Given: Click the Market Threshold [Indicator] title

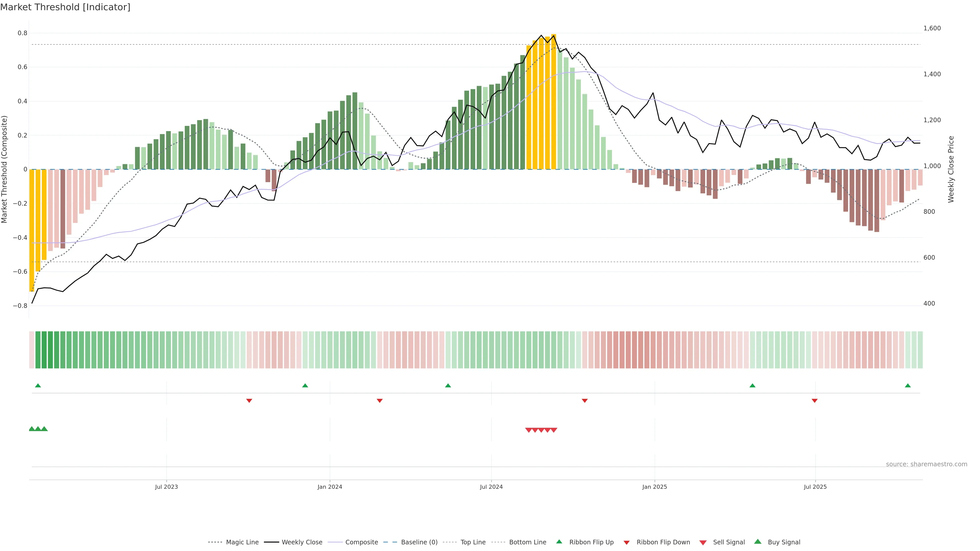Looking at the screenshot, I should [65, 7].
